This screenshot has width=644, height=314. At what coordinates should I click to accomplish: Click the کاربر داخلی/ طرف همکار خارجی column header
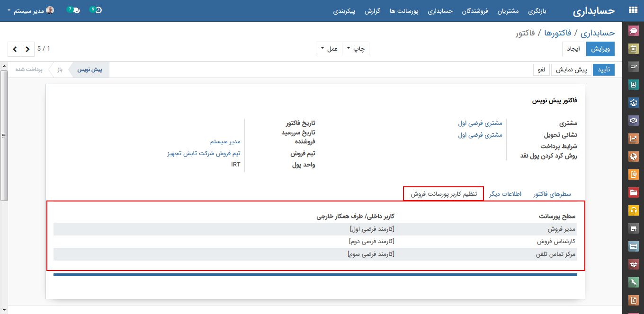click(x=356, y=217)
